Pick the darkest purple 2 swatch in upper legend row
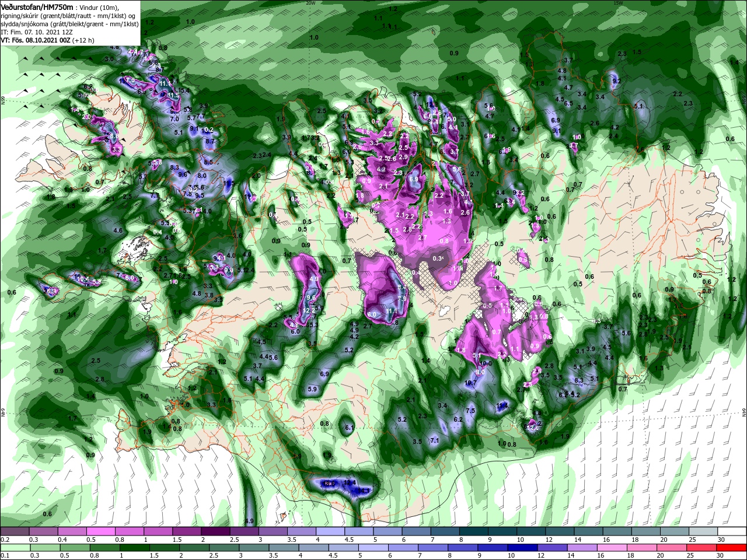 coord(215,531)
